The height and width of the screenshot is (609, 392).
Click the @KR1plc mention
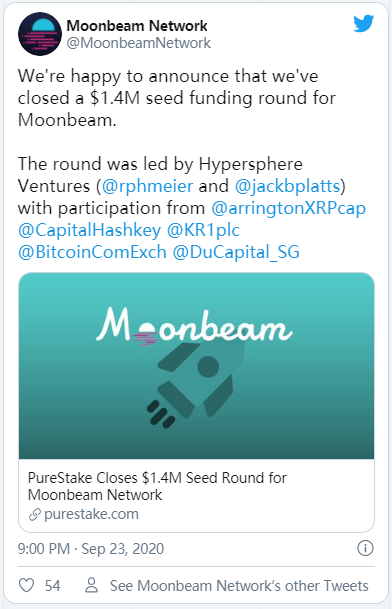pos(203,230)
